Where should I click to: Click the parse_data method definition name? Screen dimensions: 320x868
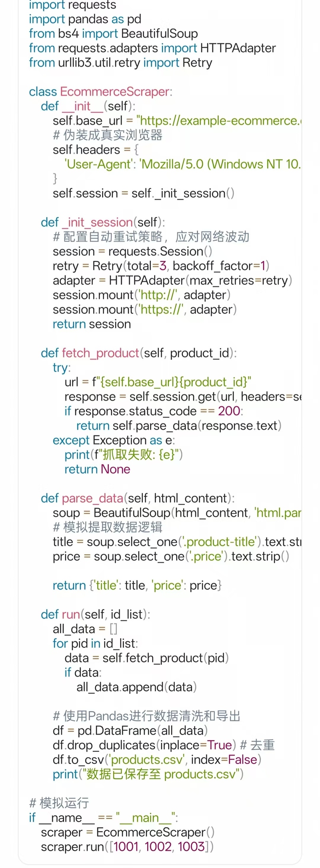92,498
